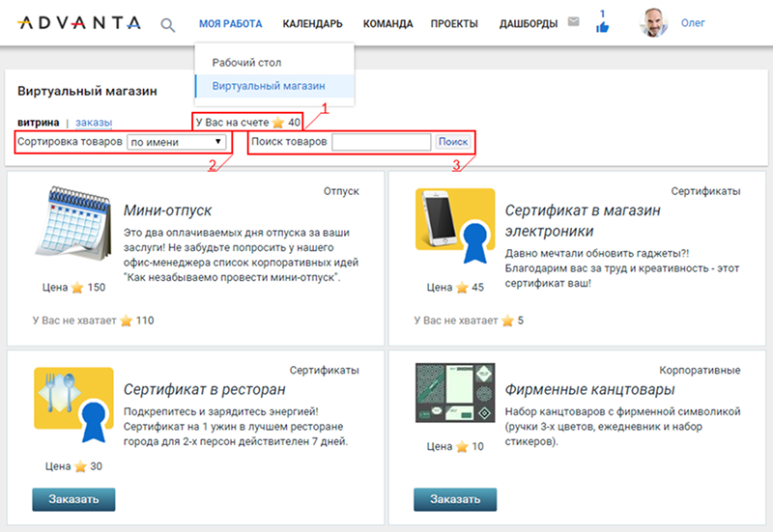Open the МОЯ РАБОТА menu

click(231, 23)
